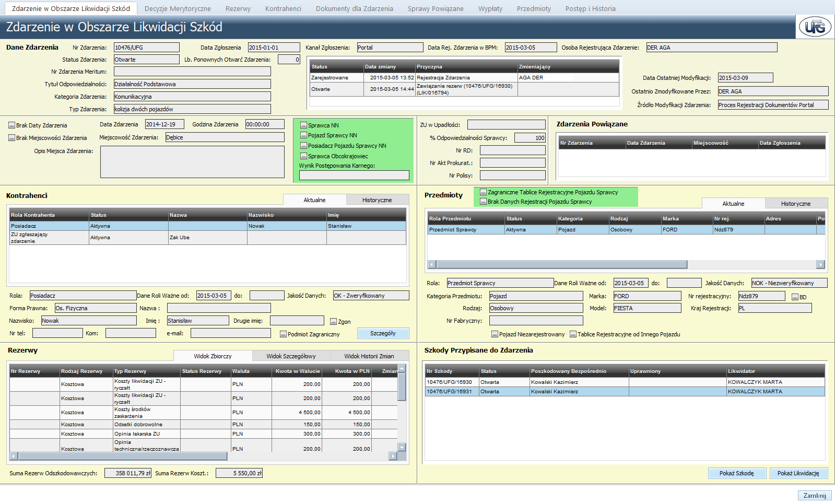Check the BD checkbox next to registration number
Viewport: 835px width, 504px height.
click(795, 297)
